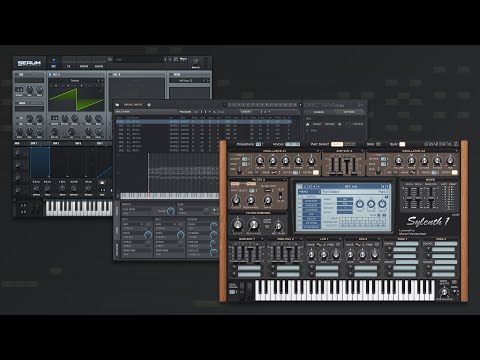Click LFO 2 rate knob in Sylenth1
Viewport: 480px width, 360px height.
(350, 255)
